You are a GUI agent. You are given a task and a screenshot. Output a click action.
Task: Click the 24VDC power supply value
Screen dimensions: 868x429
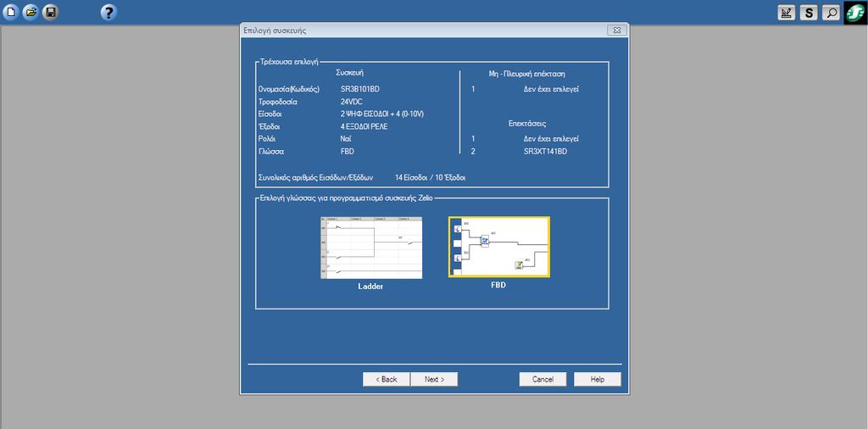(352, 102)
